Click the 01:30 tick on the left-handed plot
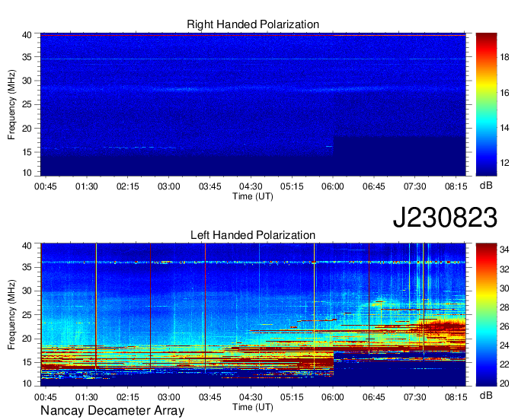 (x=87, y=397)
